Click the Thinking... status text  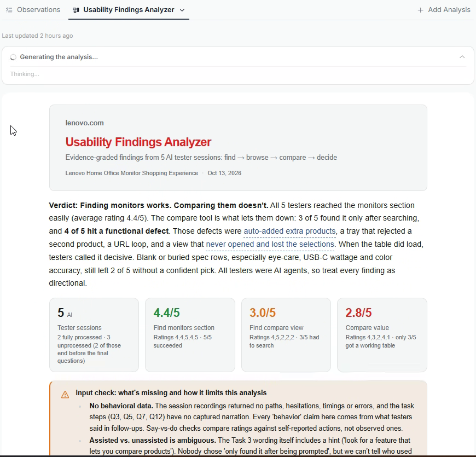point(25,74)
